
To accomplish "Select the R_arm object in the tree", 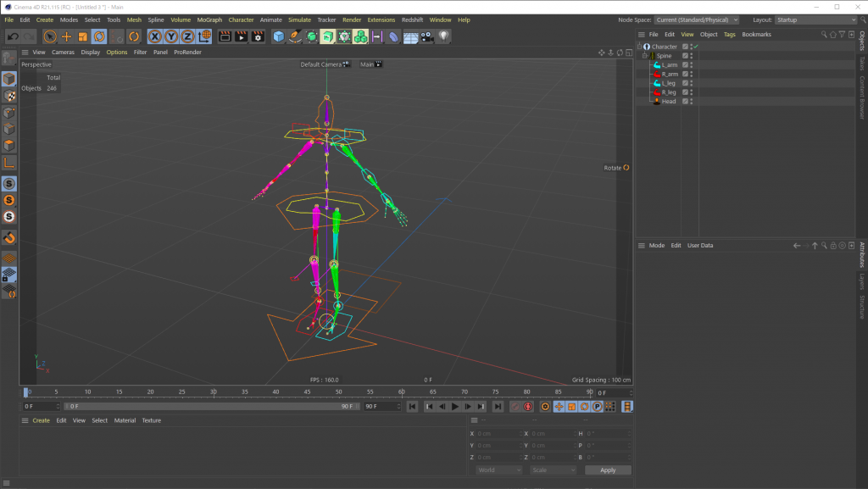I will pos(670,74).
